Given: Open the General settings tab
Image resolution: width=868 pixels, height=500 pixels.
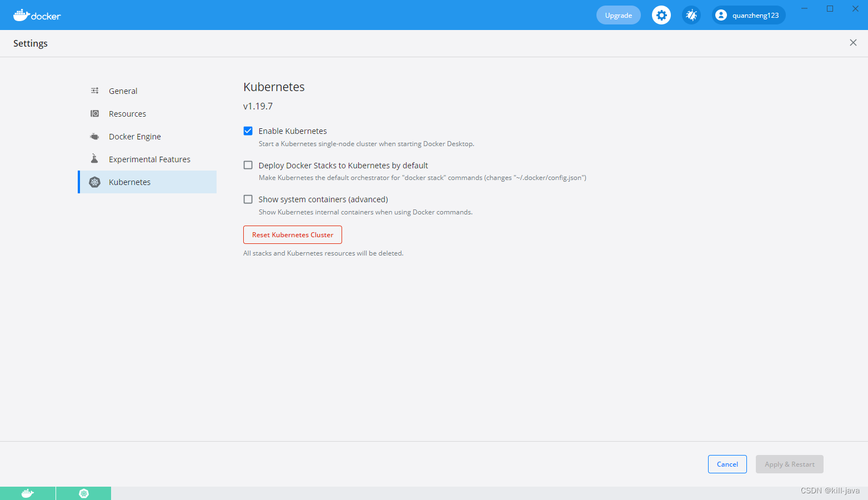Looking at the screenshot, I should [148, 91].
